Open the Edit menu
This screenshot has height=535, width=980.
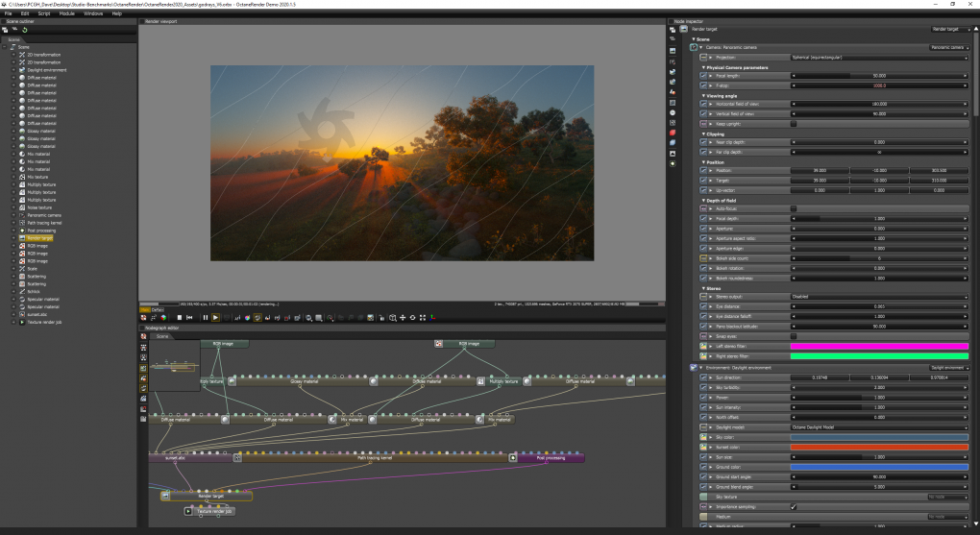point(25,13)
